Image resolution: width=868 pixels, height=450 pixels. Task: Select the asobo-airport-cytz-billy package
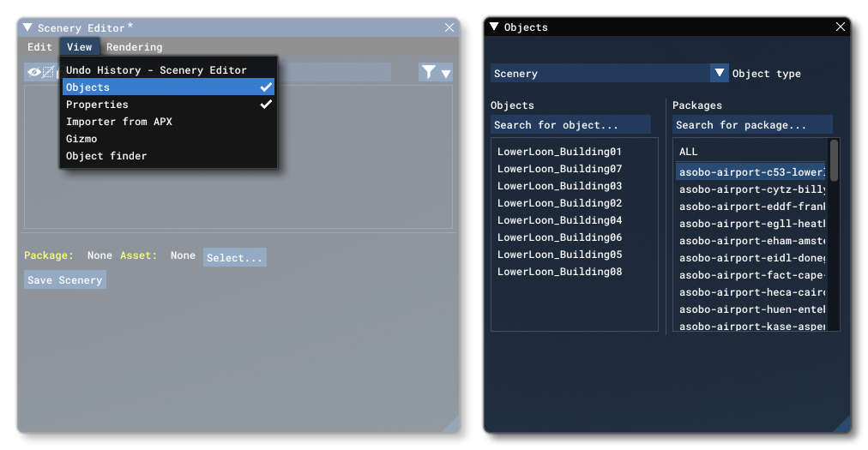750,189
